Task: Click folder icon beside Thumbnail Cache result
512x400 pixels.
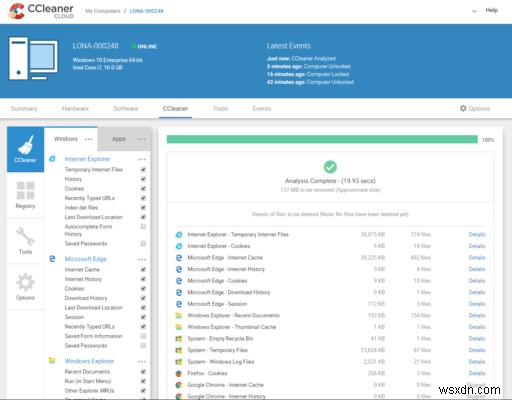Action: (x=179, y=327)
